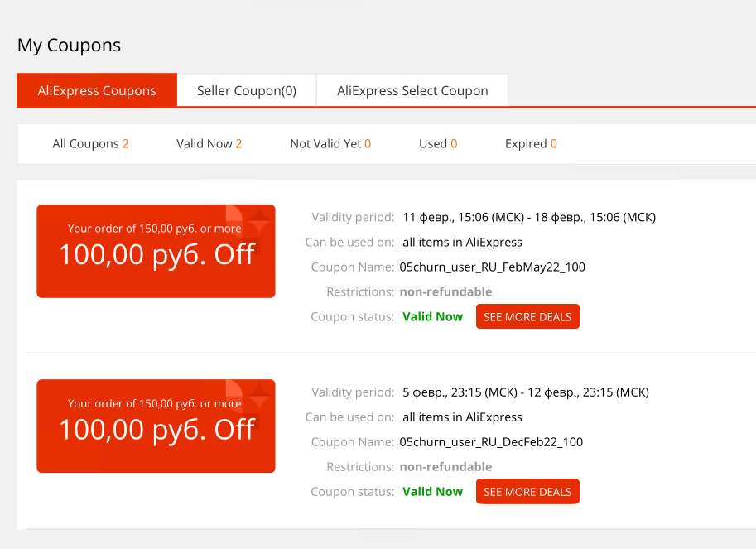This screenshot has width=756, height=549.
Task: Click See More Deals for FebMay22 coupon
Action: [527, 316]
